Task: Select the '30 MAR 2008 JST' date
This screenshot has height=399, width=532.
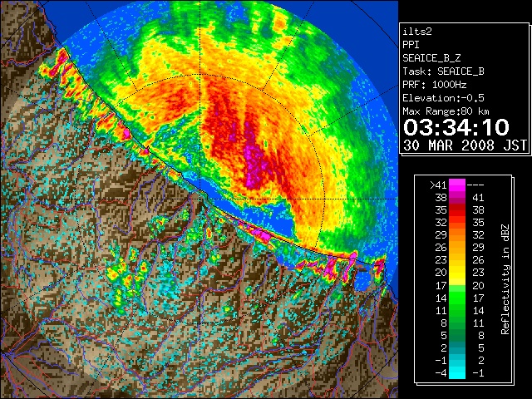Action: pyautogui.click(x=465, y=145)
